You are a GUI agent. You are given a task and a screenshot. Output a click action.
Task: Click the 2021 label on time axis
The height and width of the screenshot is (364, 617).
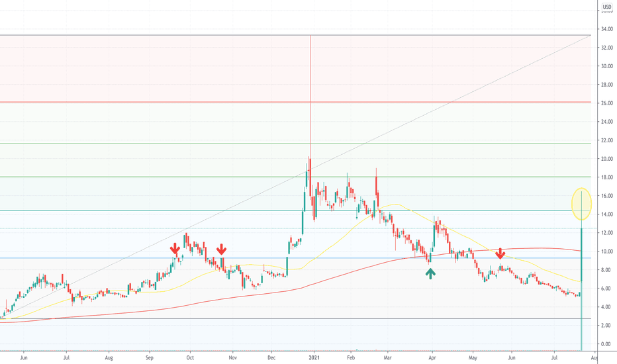pyautogui.click(x=314, y=357)
